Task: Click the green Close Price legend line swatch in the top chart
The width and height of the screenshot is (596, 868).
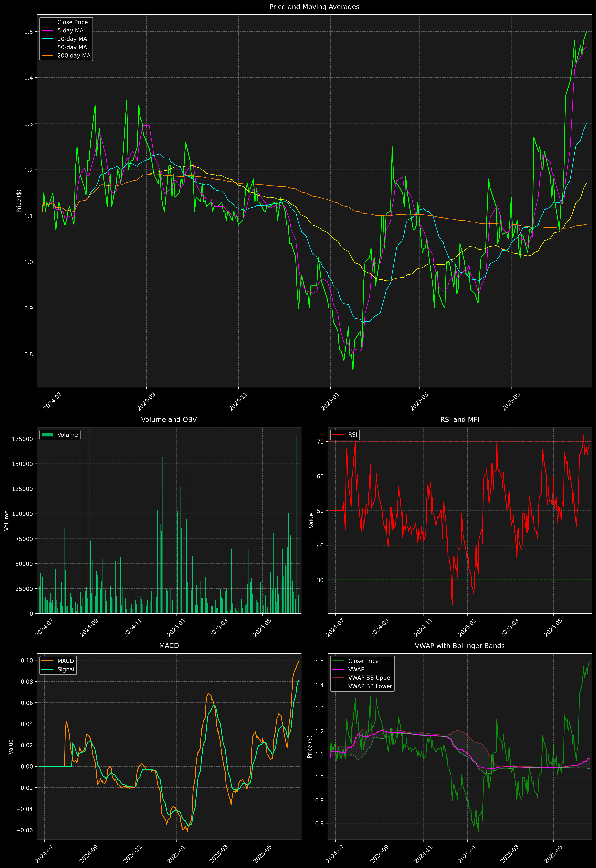Action: (x=47, y=22)
